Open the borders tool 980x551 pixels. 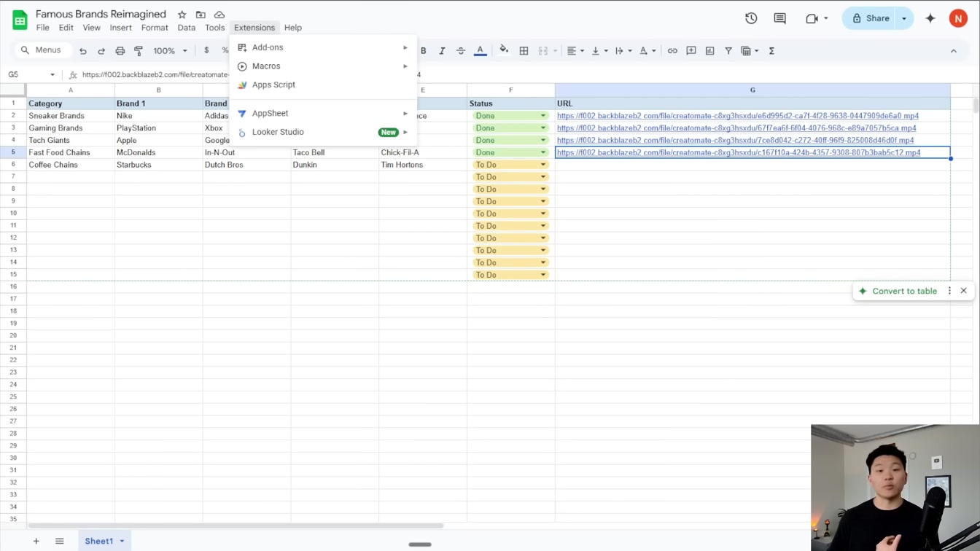pyautogui.click(x=524, y=51)
